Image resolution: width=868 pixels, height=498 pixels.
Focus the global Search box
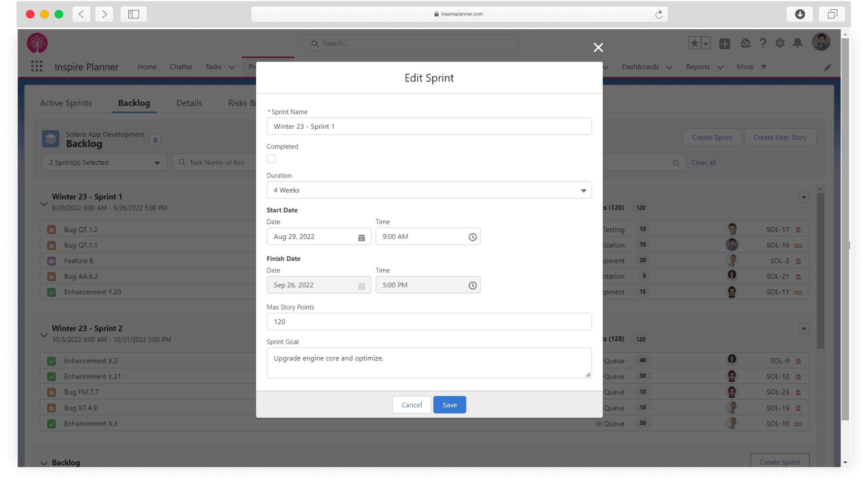pos(410,43)
